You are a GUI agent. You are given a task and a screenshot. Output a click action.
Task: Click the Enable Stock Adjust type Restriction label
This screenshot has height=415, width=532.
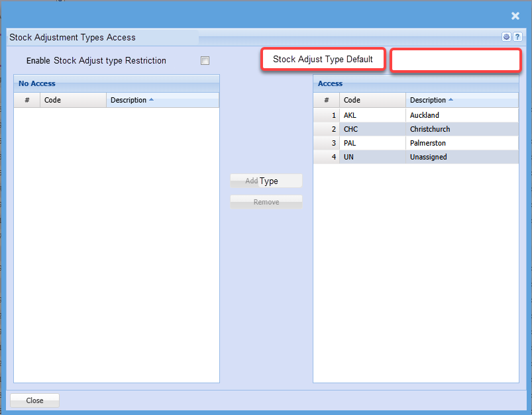pyautogui.click(x=96, y=61)
